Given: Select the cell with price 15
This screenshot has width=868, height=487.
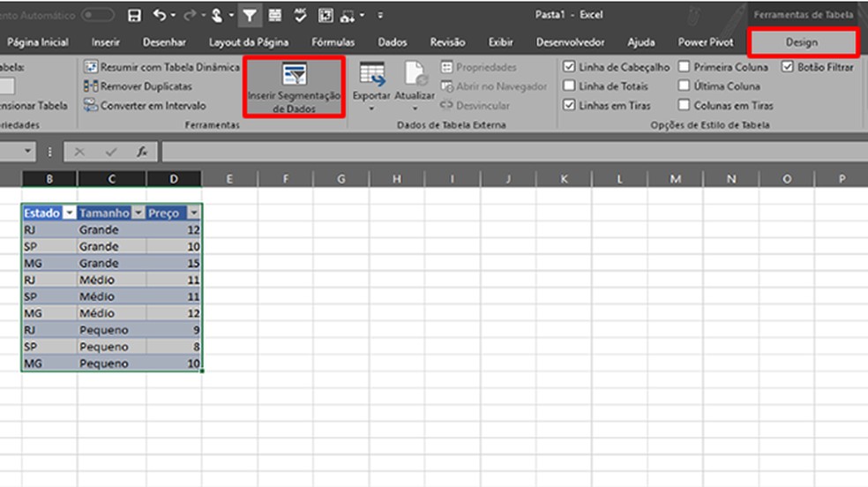Looking at the screenshot, I should [x=174, y=263].
